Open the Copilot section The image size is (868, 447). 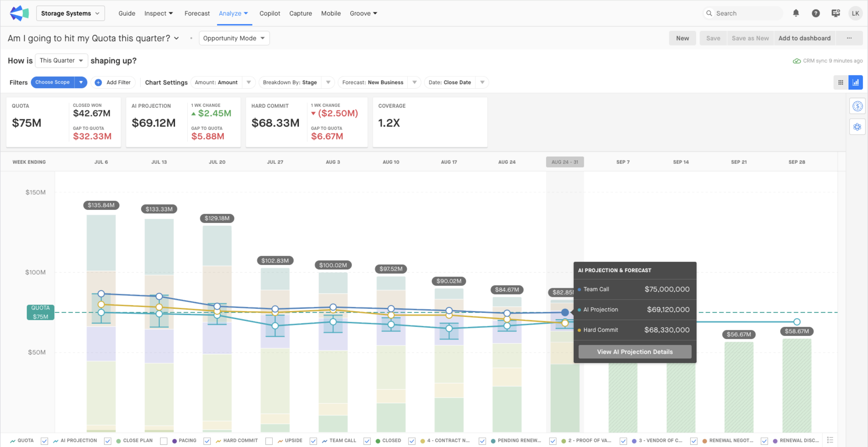[x=270, y=13]
